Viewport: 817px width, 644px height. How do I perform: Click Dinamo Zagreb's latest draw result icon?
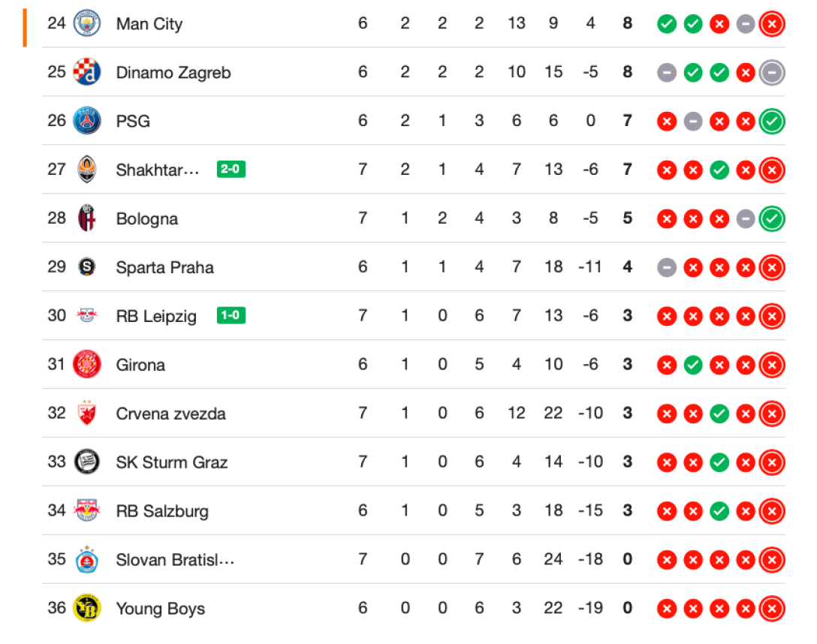pos(772,72)
